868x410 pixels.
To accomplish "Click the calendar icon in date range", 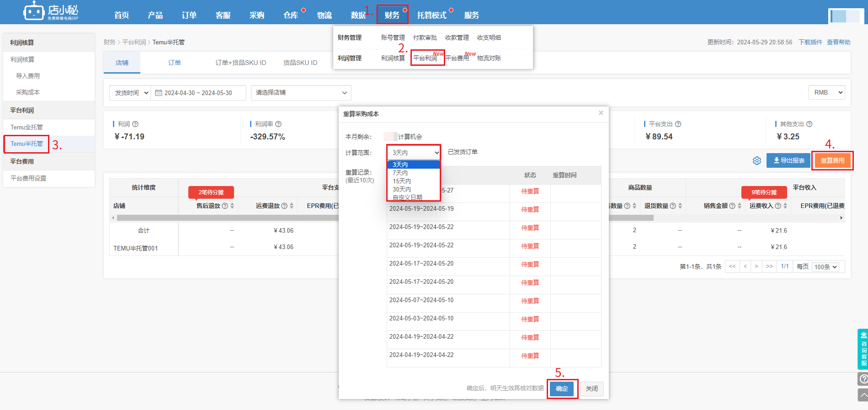I will (x=159, y=93).
